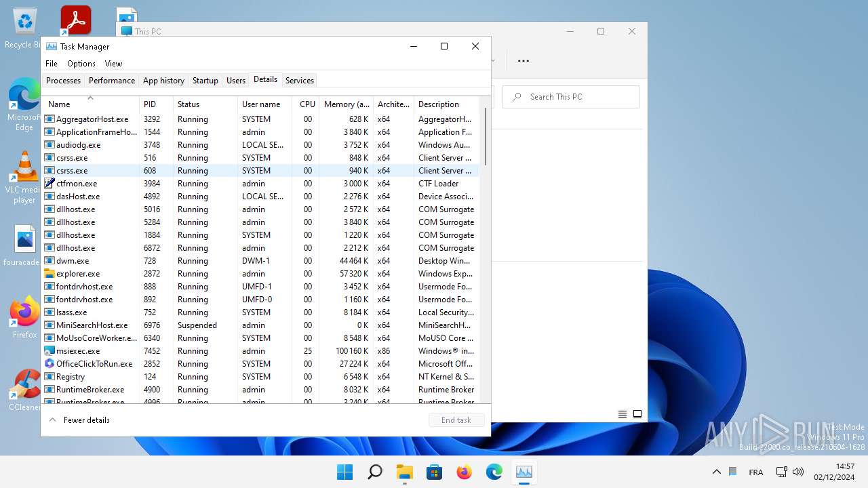
Task: Launch Firefox from the taskbar
Action: coord(465,472)
